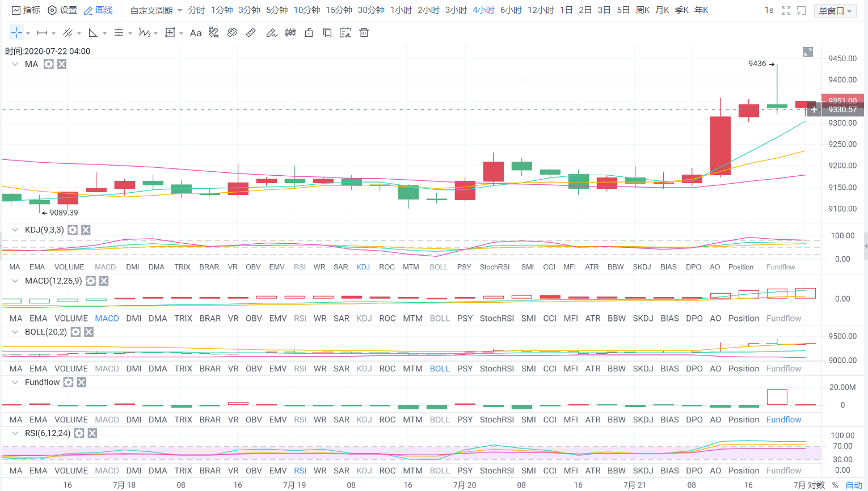The width and height of the screenshot is (868, 491).
Task: Open RSI(6,12,24) settings gear
Action: click(79, 433)
